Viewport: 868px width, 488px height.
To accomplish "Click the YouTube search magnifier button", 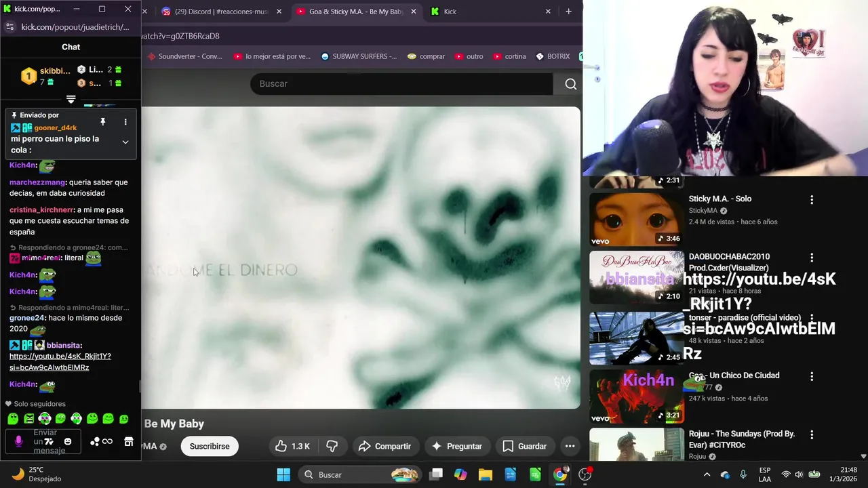I will click(570, 84).
